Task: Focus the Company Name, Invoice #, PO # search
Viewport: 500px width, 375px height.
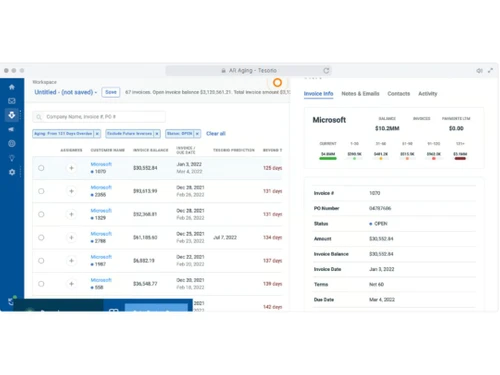Action: (99, 117)
